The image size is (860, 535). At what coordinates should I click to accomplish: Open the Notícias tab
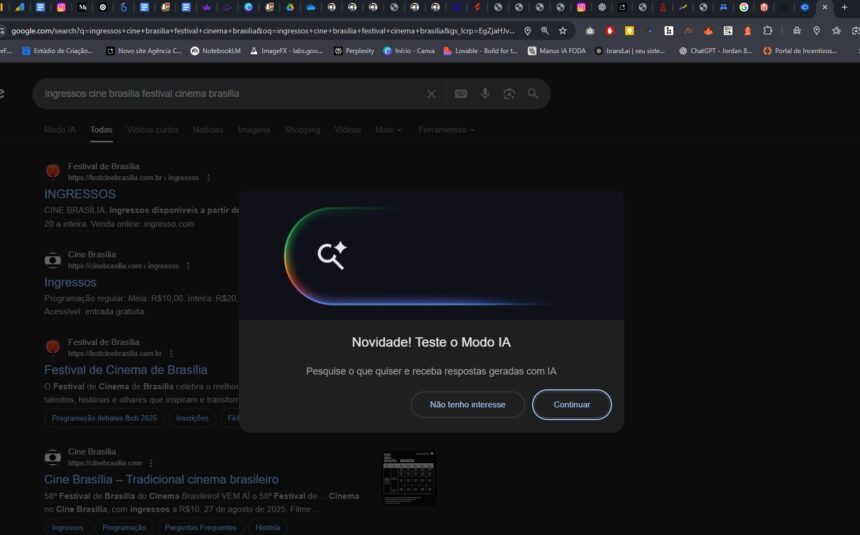[x=208, y=130]
